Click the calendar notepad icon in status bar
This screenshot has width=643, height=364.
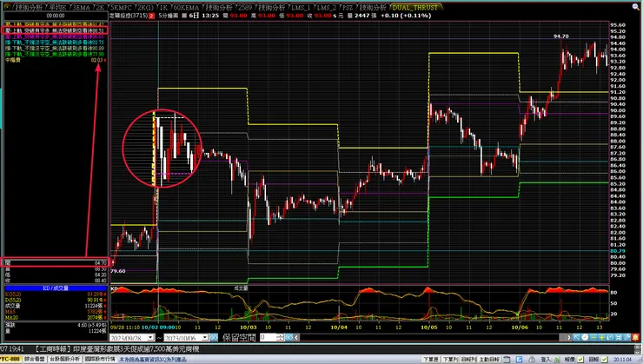(x=507, y=360)
